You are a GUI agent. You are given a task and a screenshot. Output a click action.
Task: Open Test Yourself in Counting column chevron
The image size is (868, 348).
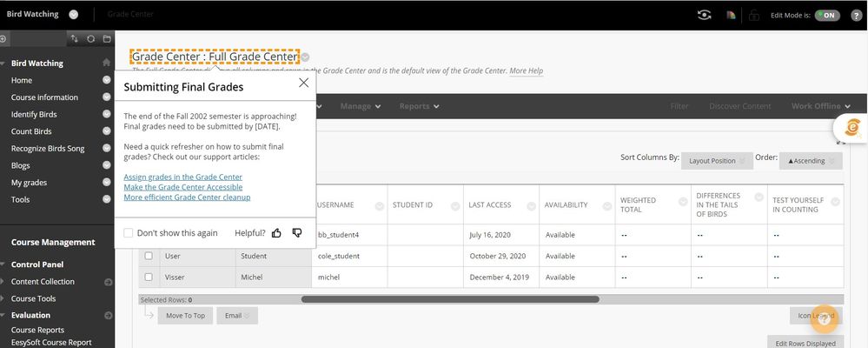tap(835, 202)
